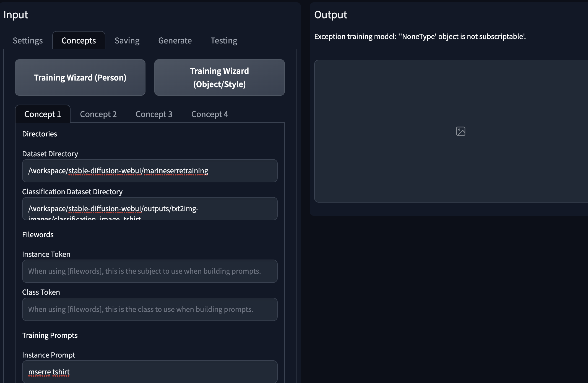This screenshot has height=383, width=588.
Task: Click the exception error message text
Action: click(420, 37)
